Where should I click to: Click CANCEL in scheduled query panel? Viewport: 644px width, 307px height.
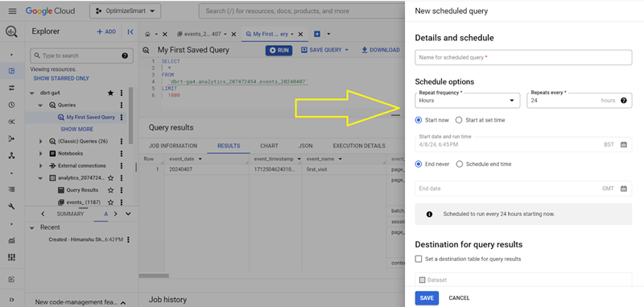coord(459,298)
